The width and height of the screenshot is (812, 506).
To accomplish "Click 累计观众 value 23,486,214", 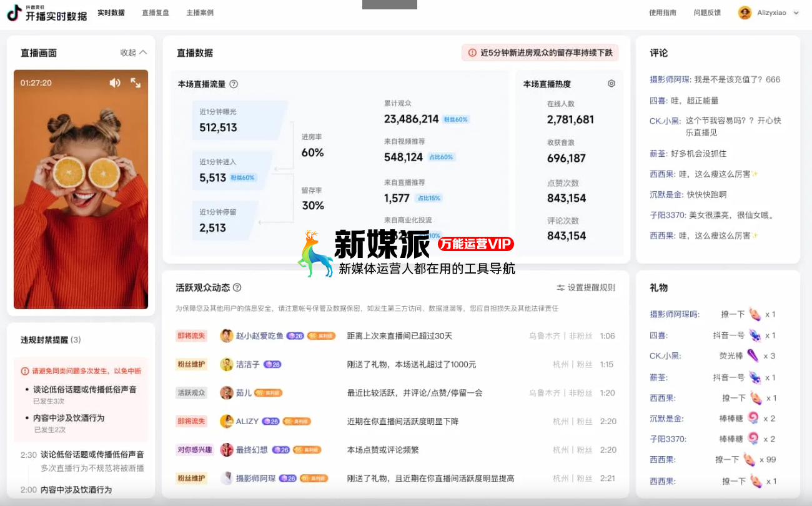I will tap(412, 119).
